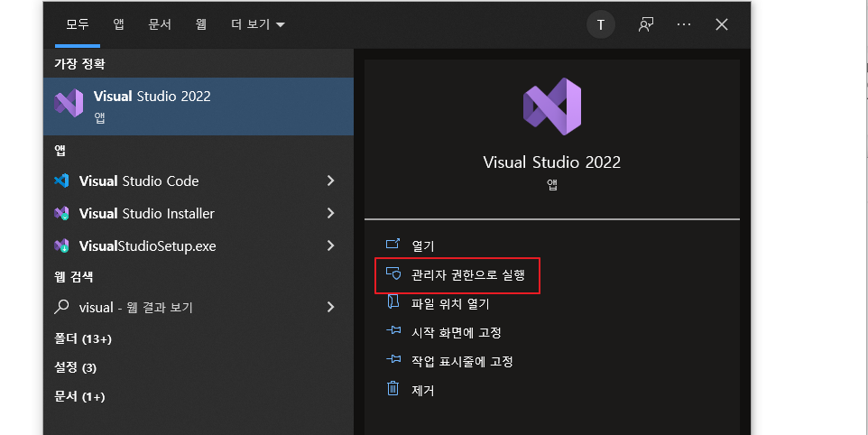This screenshot has height=435, width=868.
Task: Choose 관리자 권한으로 실행
Action: click(x=467, y=275)
